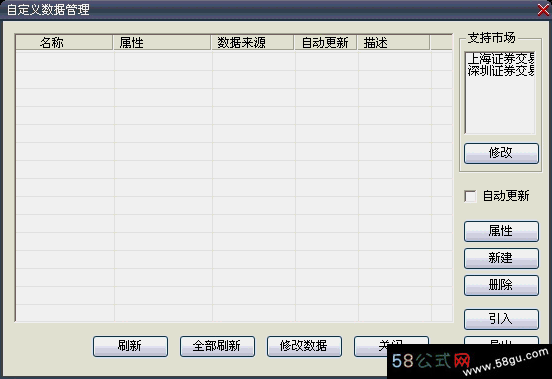Sort by the 名称 column header
552x379 pixels.
[64, 43]
